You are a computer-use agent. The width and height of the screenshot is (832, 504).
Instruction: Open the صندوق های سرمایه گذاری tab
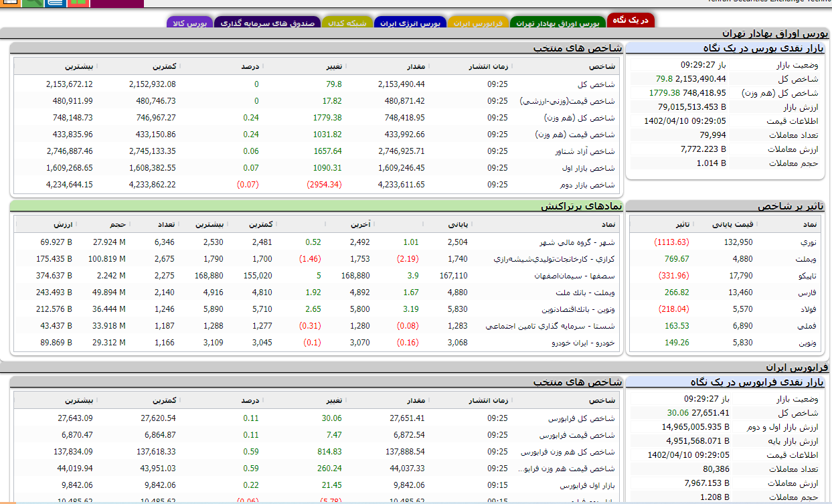pos(267,23)
